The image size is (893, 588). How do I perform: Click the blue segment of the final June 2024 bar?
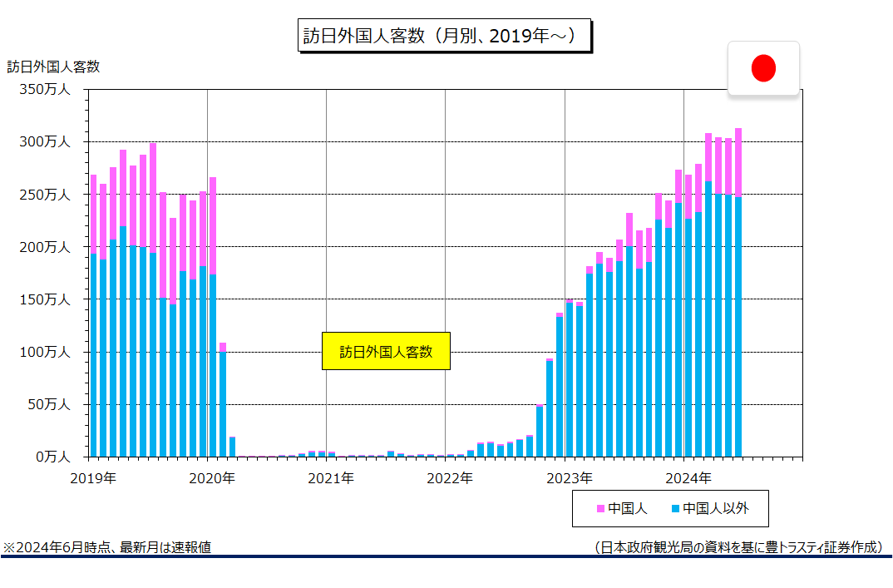click(x=738, y=327)
